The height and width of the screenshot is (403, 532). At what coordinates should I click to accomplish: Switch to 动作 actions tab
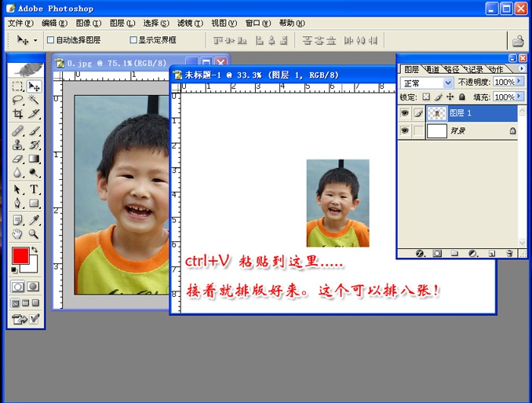(x=497, y=69)
